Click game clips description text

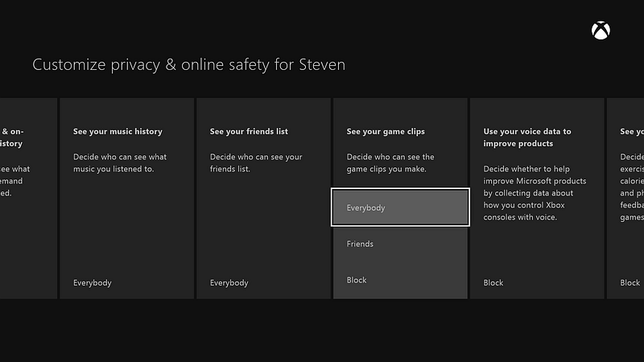[x=390, y=163]
